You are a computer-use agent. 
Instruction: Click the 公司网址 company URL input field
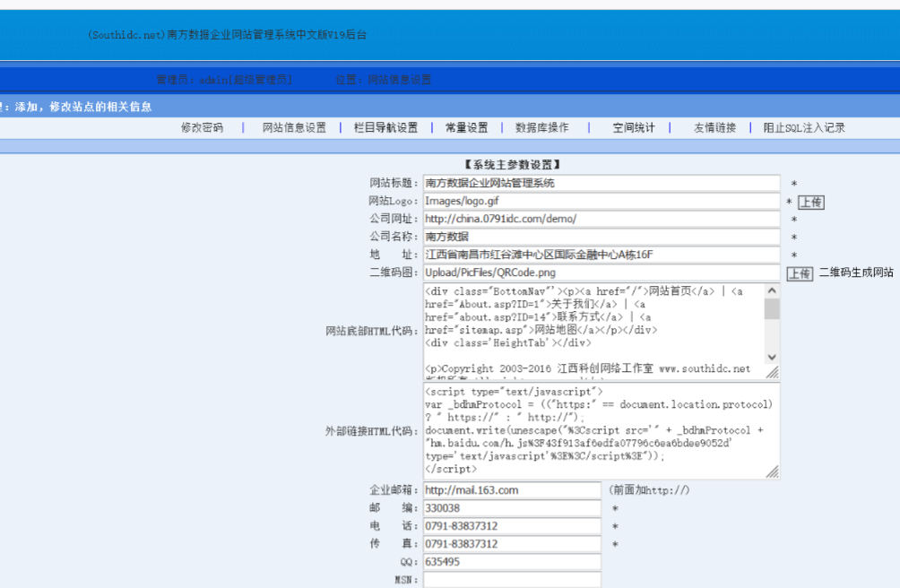point(601,218)
